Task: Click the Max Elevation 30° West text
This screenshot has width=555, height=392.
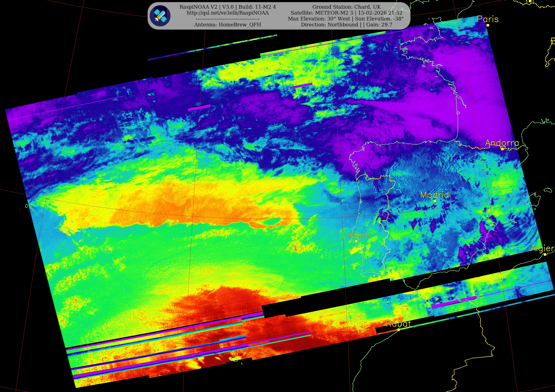Action: tap(319, 19)
